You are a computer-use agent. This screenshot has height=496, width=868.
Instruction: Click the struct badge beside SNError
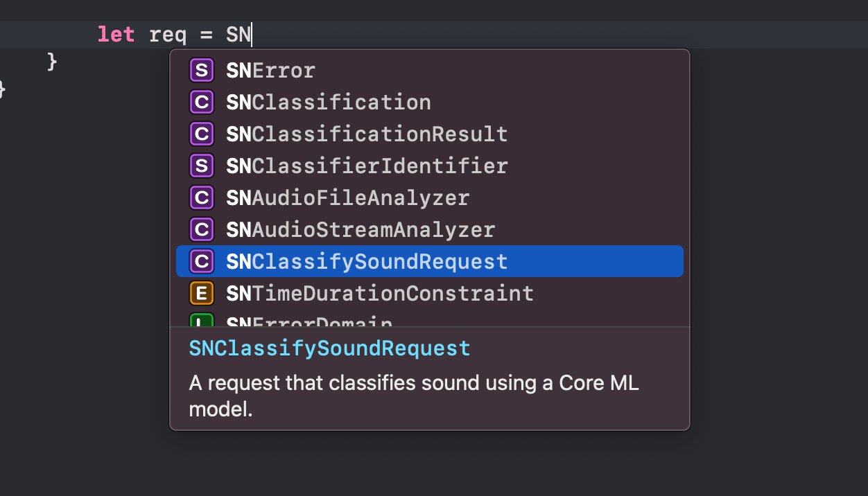pos(201,70)
